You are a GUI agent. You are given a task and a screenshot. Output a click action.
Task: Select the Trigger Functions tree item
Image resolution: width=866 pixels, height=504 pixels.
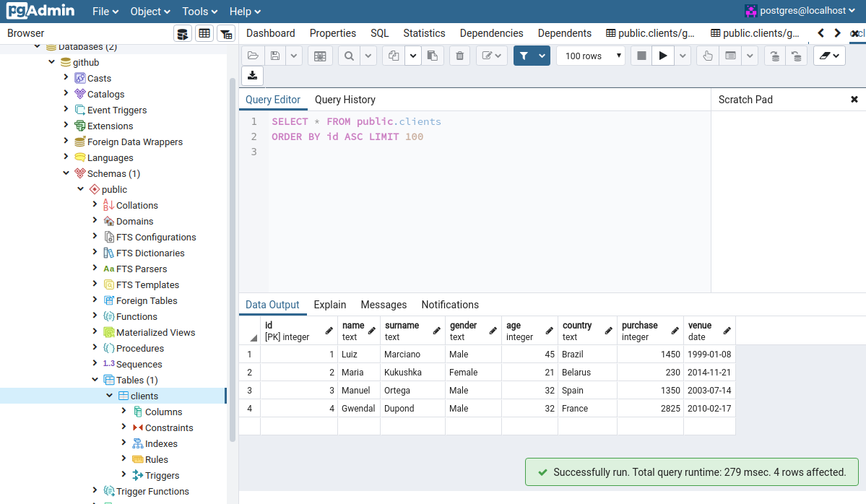coord(152,491)
